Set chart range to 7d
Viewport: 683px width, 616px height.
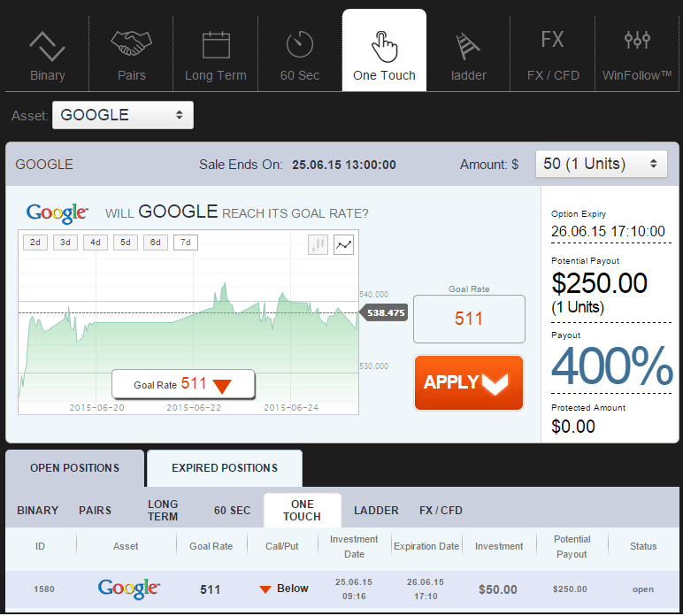(186, 243)
